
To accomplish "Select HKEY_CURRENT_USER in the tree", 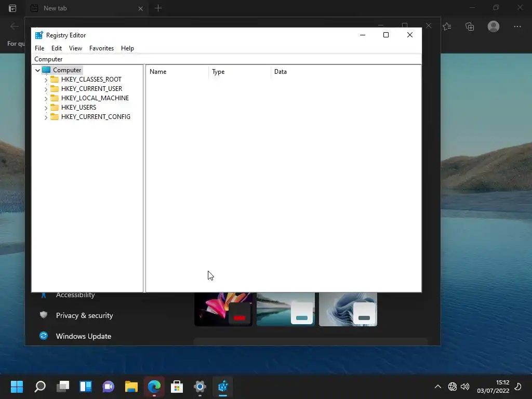I will coord(91,88).
